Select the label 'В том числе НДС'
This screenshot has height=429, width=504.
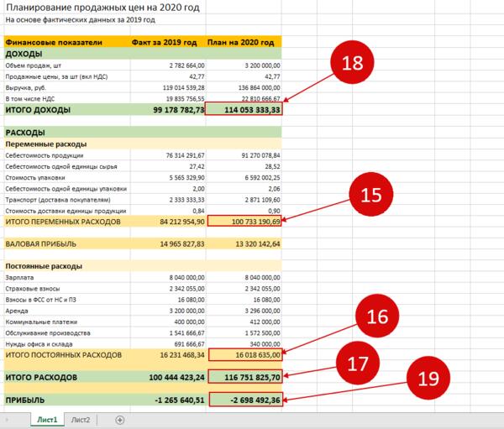[30, 99]
